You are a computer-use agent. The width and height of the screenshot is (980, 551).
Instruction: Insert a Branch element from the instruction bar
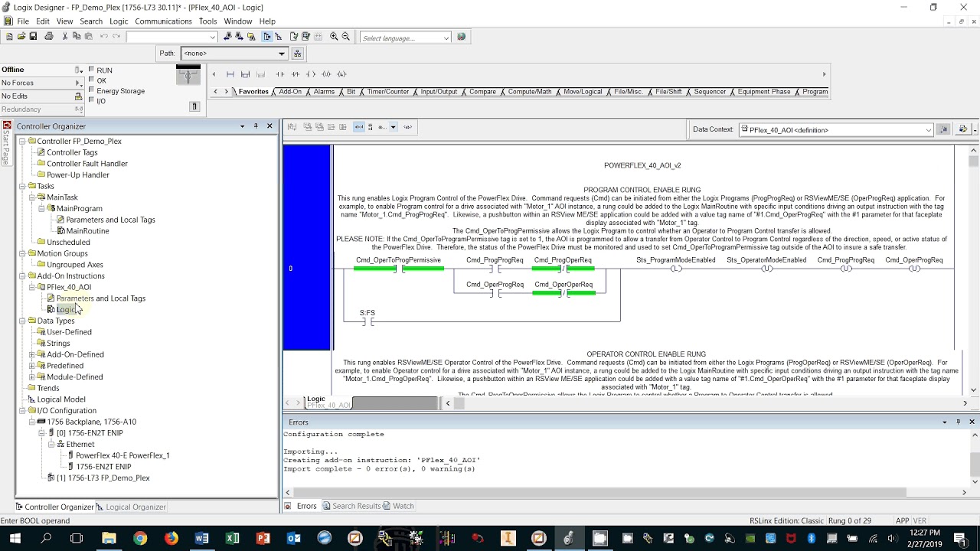pyautogui.click(x=245, y=74)
